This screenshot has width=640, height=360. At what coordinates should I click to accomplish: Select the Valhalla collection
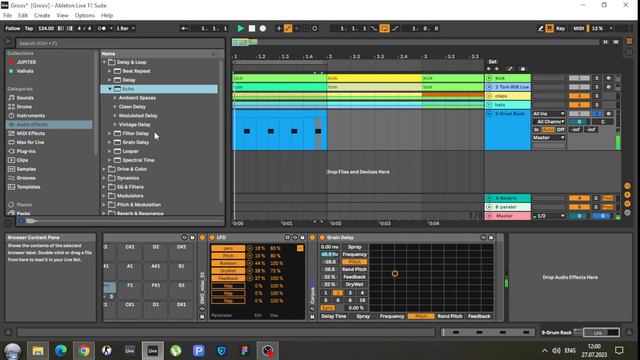25,71
